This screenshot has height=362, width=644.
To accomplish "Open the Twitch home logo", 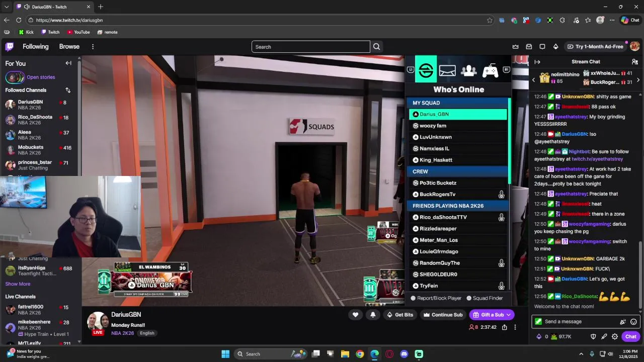I will 10,47.
